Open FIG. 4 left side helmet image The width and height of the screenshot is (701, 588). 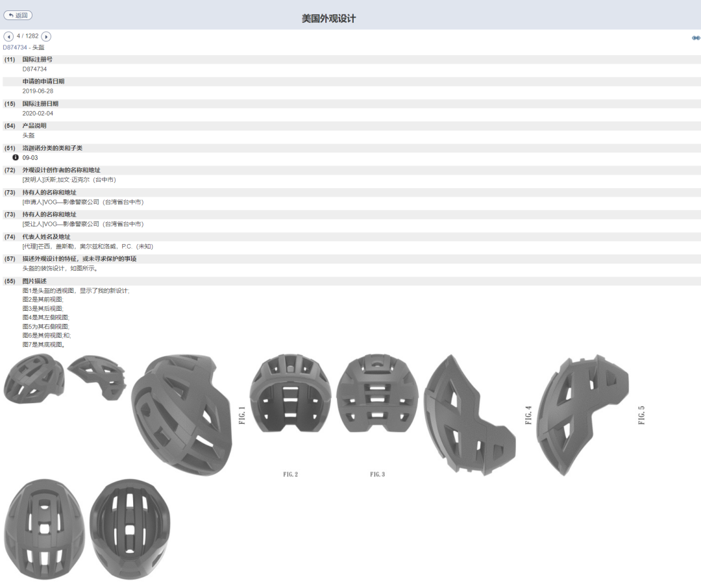click(470, 415)
